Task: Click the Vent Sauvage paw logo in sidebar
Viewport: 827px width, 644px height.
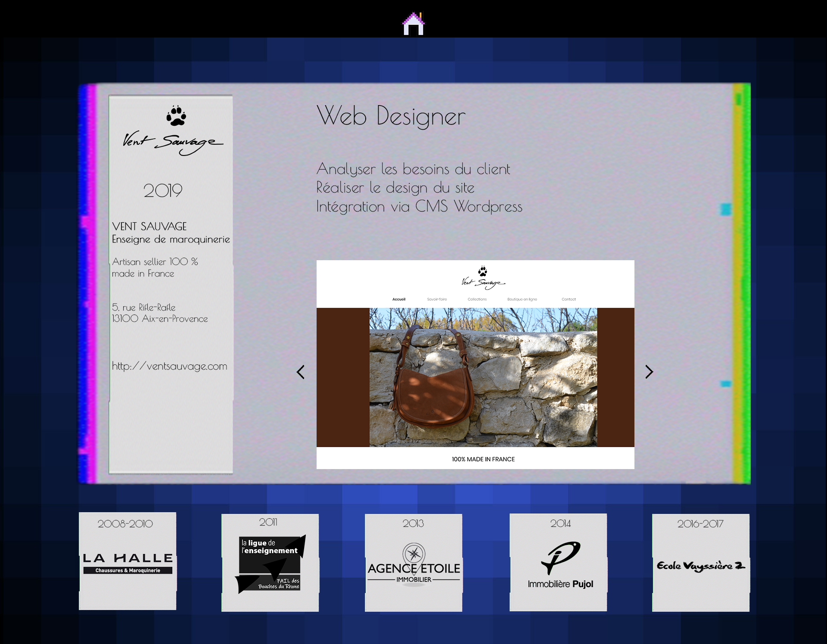Action: click(x=173, y=131)
